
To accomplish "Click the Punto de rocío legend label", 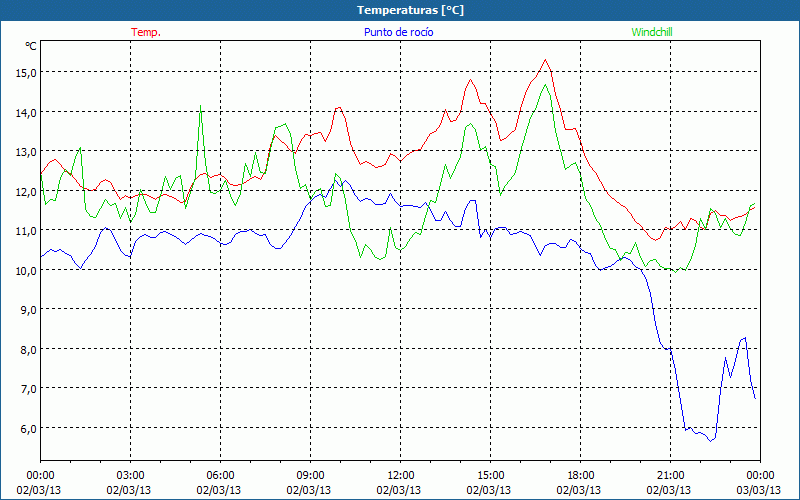I will [x=398, y=32].
